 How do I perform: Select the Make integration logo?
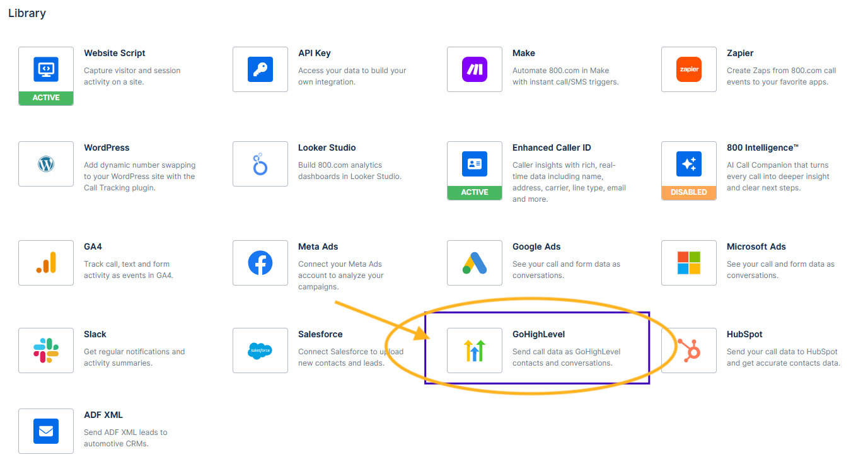[475, 69]
